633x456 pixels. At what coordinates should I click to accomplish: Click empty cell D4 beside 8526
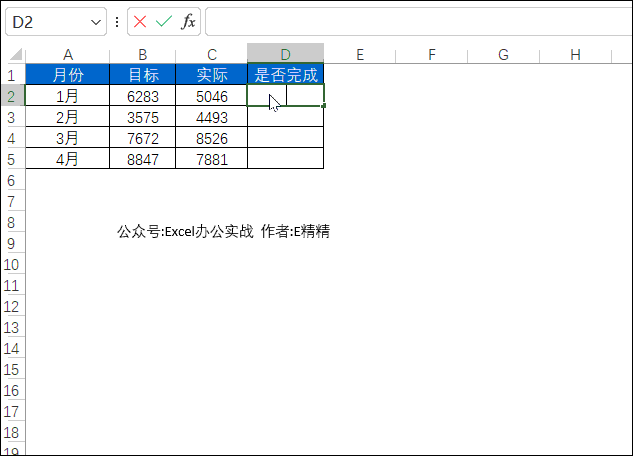(285, 138)
